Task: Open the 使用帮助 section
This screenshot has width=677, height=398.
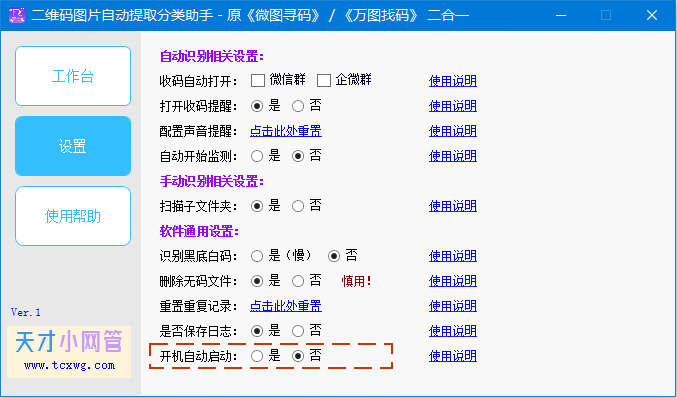Action: pos(73,216)
